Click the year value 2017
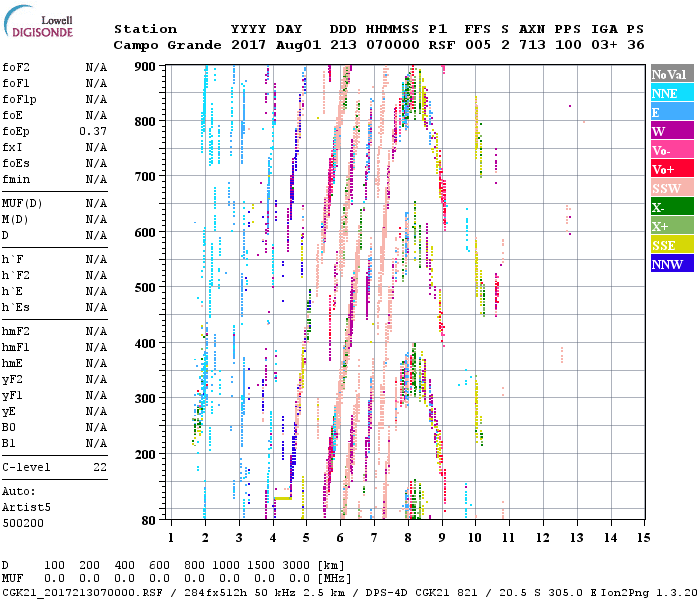 [249, 45]
